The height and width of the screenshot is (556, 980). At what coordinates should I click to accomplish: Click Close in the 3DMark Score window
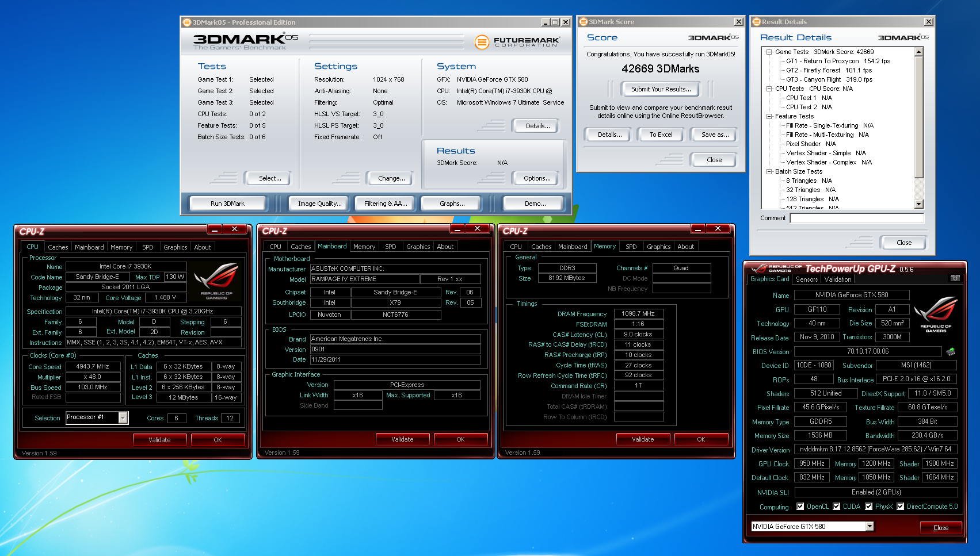pyautogui.click(x=714, y=160)
